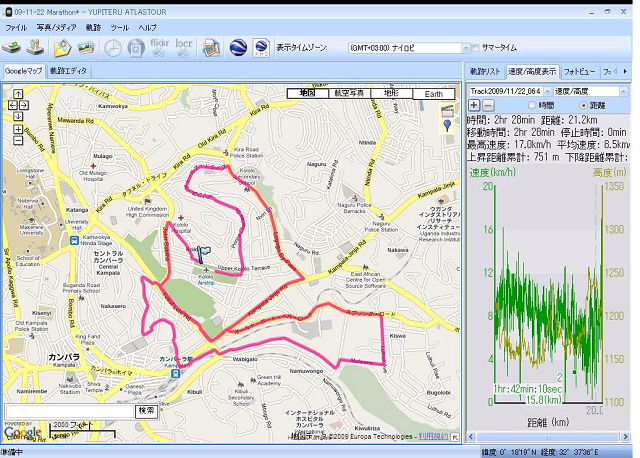
Task: Launch Google Earth via the globe icon
Action: pos(238,48)
